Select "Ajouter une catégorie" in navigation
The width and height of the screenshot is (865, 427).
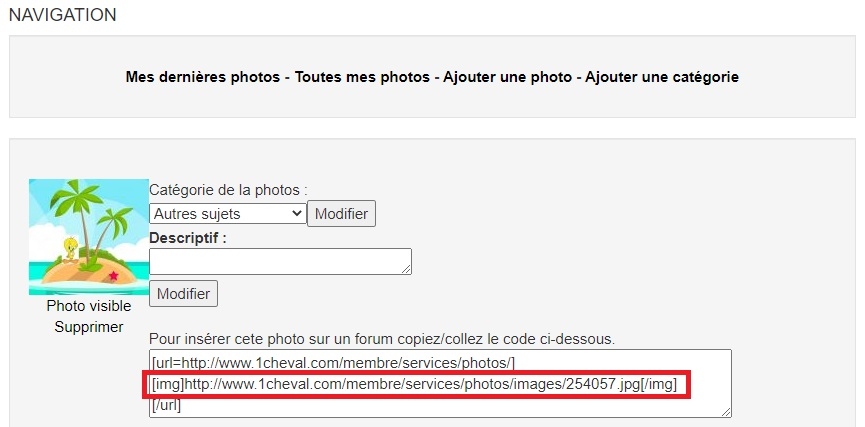662,77
